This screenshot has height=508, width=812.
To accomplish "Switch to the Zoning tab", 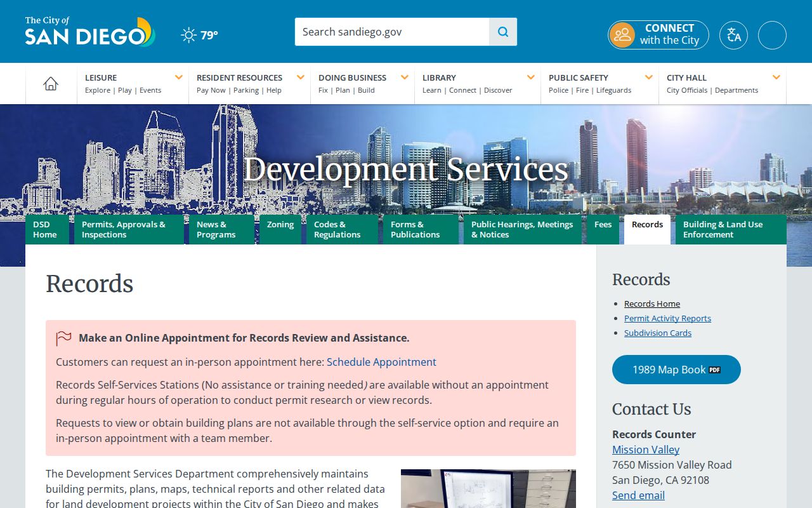I will pyautogui.click(x=280, y=229).
